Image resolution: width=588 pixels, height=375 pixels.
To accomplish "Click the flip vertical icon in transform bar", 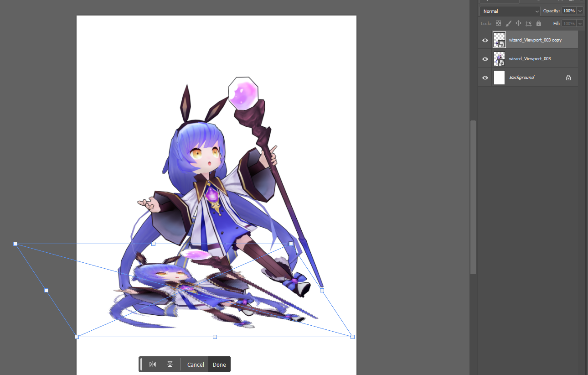I will 170,365.
